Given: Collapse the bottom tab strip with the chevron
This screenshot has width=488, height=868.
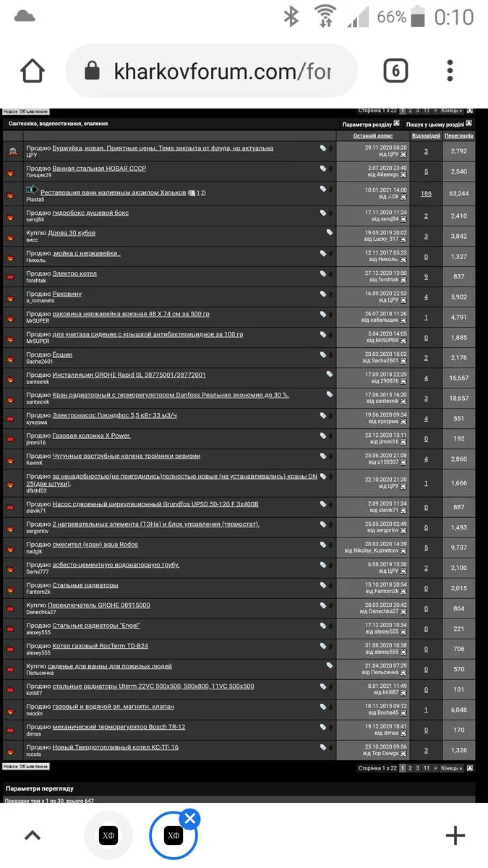Looking at the screenshot, I should pos(31,836).
